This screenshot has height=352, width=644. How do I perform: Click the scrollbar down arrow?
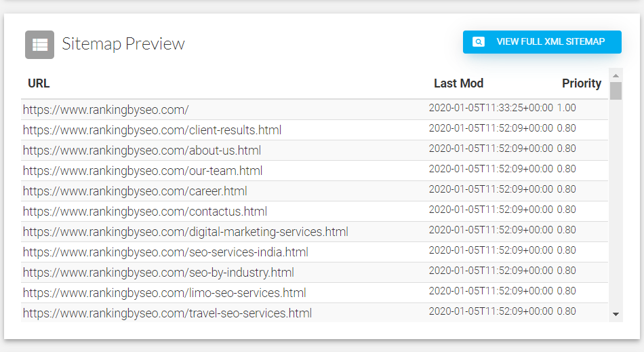click(x=616, y=314)
